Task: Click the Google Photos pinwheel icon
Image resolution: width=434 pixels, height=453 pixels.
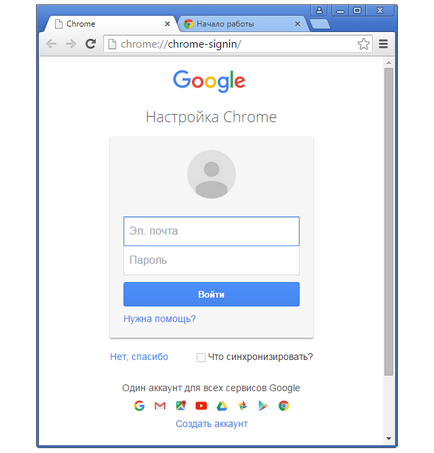Action: pos(242,406)
